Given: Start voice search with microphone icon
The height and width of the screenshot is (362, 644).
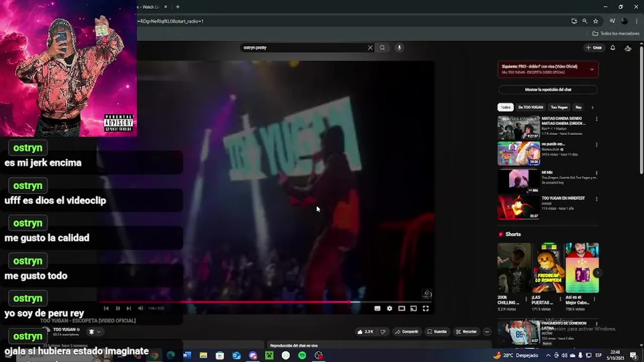Looking at the screenshot, I should 399,48.
